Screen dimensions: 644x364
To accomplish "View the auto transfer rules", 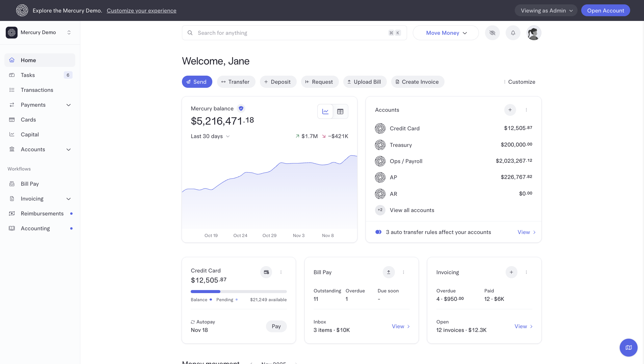I will [x=527, y=232].
